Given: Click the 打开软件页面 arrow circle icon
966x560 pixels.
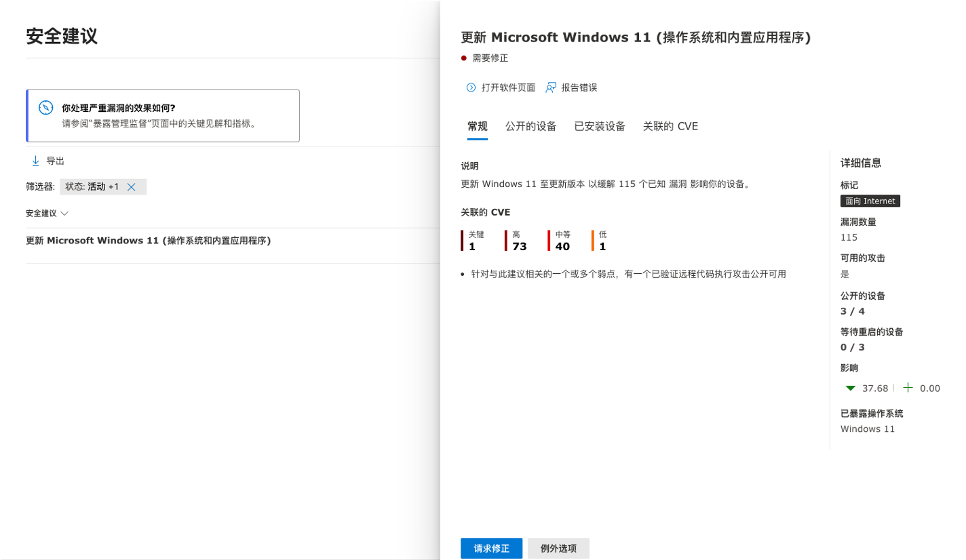Looking at the screenshot, I should [x=471, y=87].
